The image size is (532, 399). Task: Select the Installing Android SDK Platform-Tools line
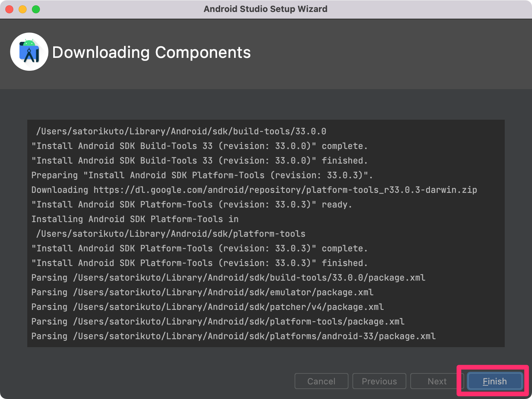135,219
